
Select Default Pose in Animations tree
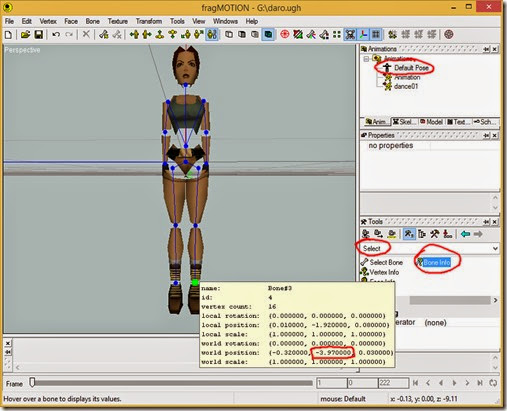click(x=411, y=68)
